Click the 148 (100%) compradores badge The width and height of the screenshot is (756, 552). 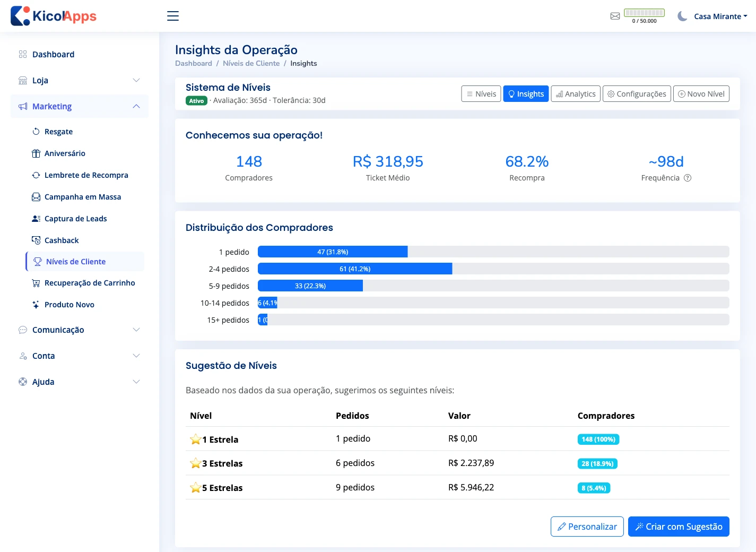coord(598,439)
